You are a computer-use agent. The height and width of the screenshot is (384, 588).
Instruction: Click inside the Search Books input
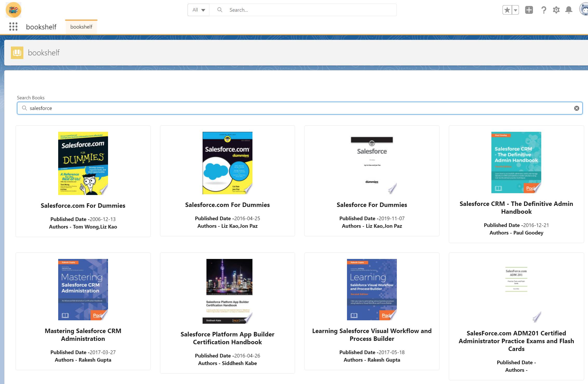(x=286, y=108)
